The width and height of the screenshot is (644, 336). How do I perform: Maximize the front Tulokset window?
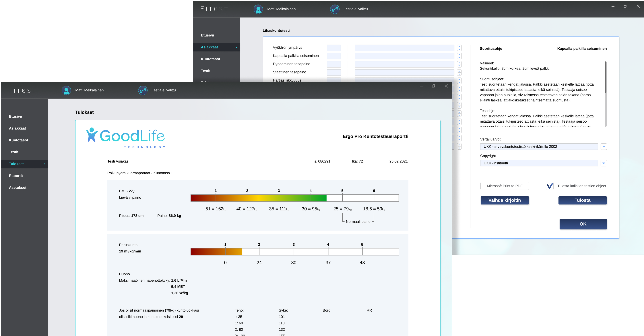434,86
